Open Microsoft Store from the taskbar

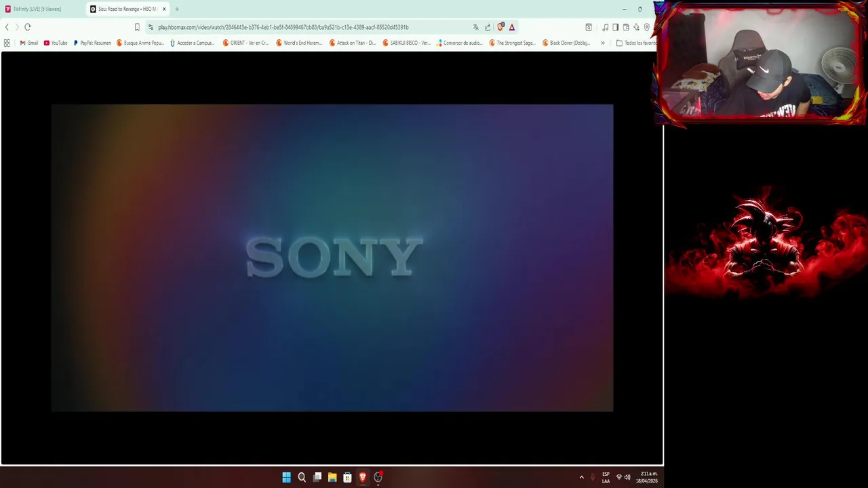click(x=347, y=477)
